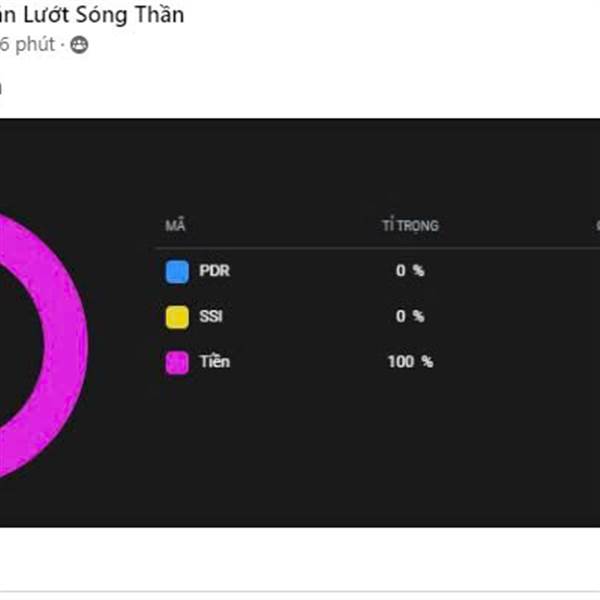Click the dark center of donut chart
The image size is (600, 600).
point(19,346)
